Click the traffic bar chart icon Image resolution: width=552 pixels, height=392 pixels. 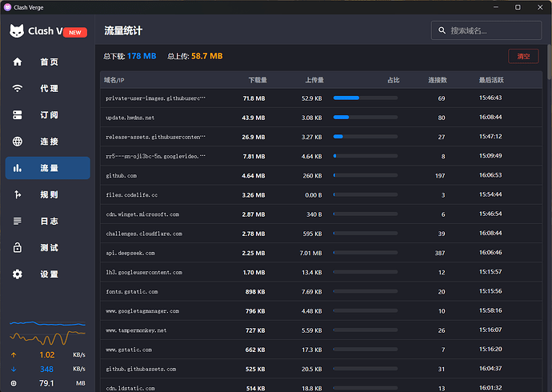point(18,168)
